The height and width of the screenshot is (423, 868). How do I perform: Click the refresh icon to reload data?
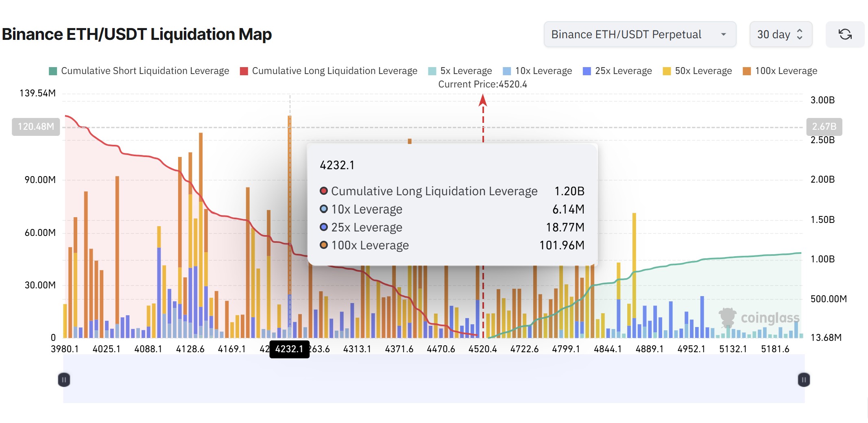pos(845,34)
